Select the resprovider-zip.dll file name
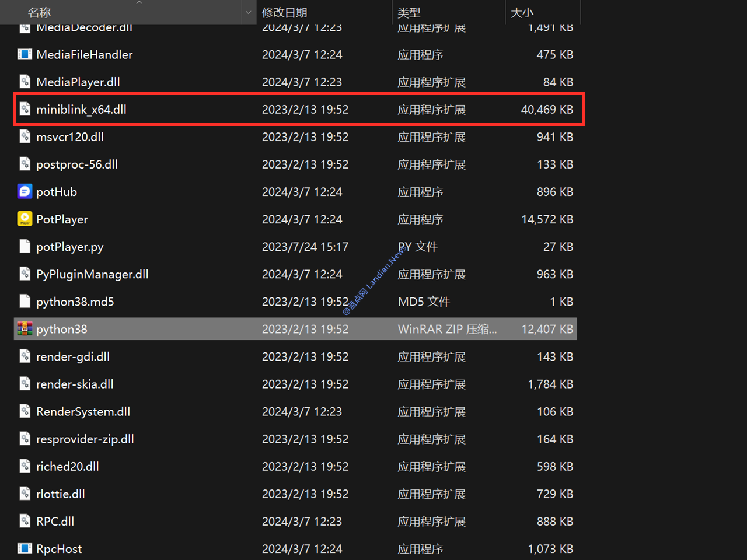 pyautogui.click(x=85, y=439)
